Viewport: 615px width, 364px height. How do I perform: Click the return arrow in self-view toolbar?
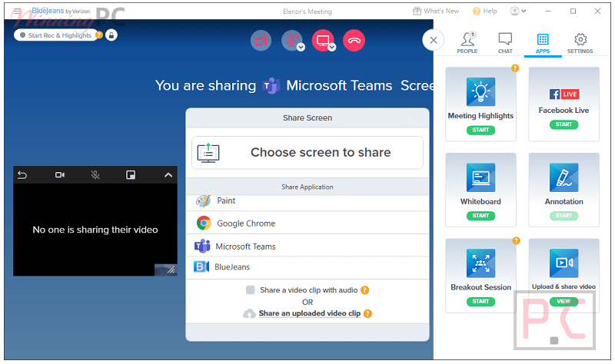(x=22, y=175)
